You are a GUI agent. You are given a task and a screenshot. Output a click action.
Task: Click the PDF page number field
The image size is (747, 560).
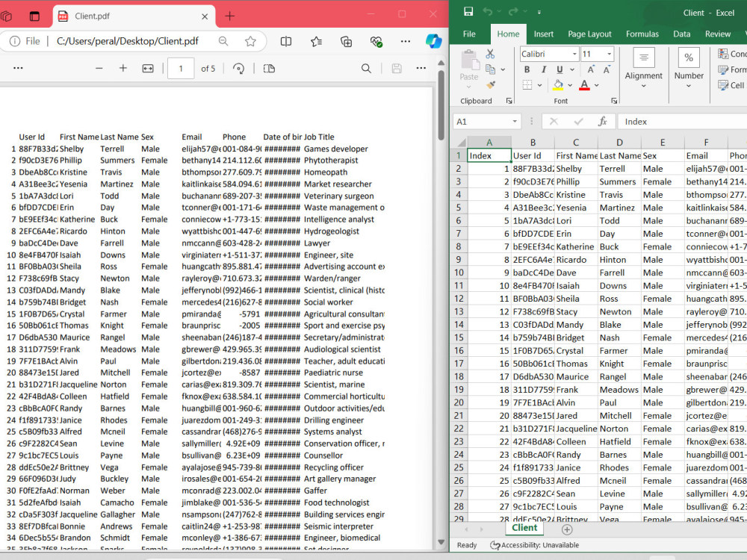coord(181,69)
